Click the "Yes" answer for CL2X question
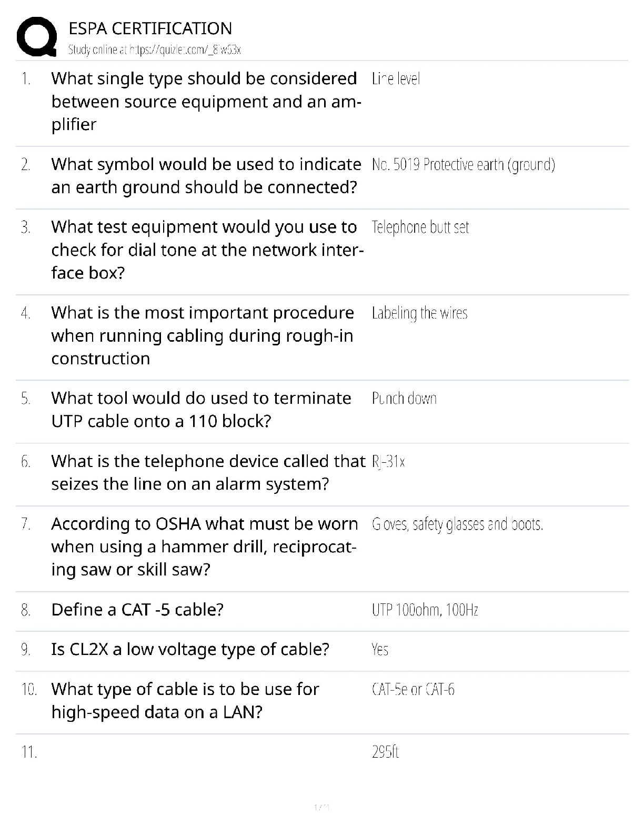Viewport: 644px width, 834px height. point(380,650)
